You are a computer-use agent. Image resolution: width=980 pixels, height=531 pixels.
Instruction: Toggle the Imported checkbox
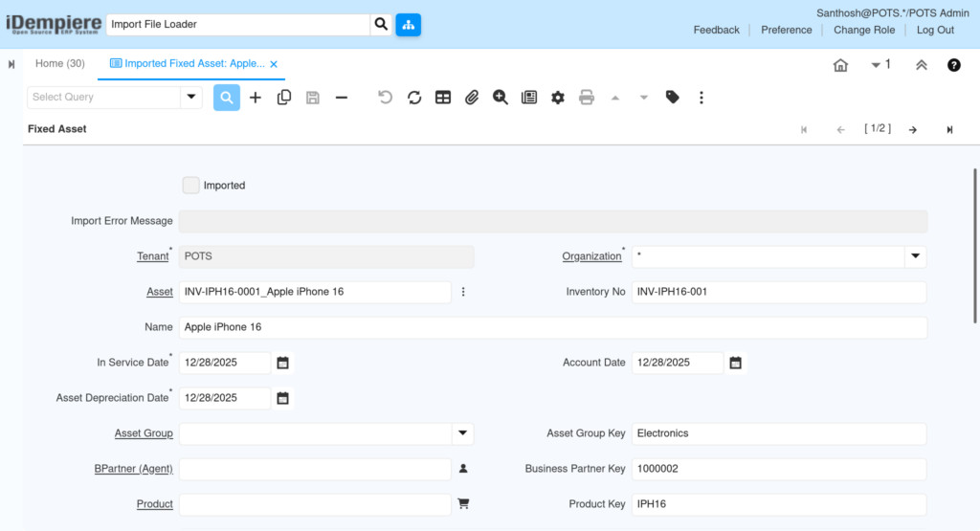pyautogui.click(x=190, y=185)
